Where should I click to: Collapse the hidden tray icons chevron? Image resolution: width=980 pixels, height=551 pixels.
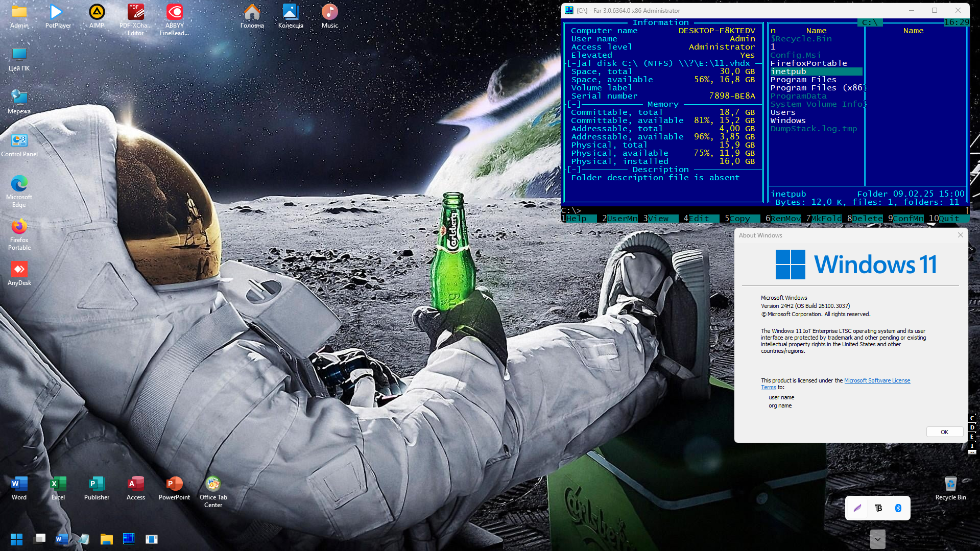point(877,539)
